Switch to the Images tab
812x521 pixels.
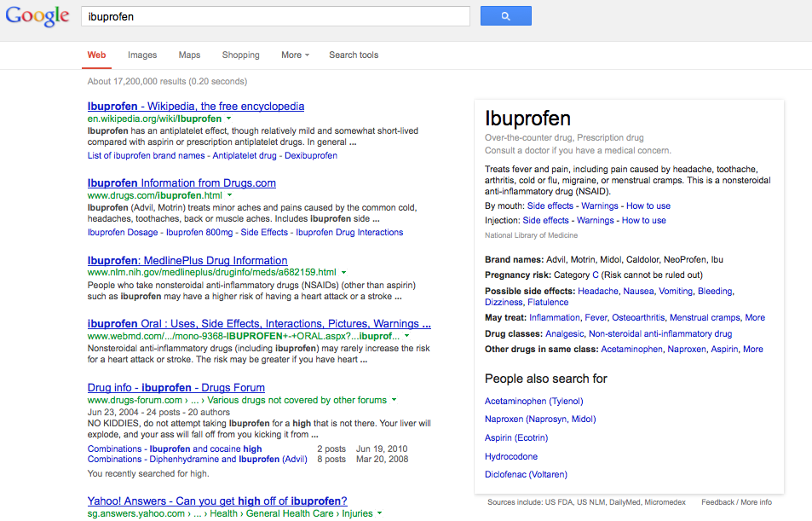pos(141,55)
